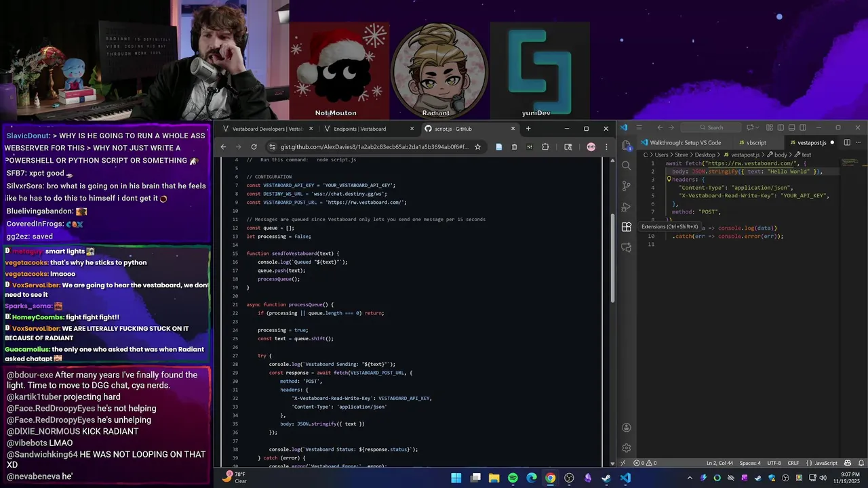This screenshot has width=868, height=488.
Task: Open Windows Start menu
Action: tap(456, 478)
